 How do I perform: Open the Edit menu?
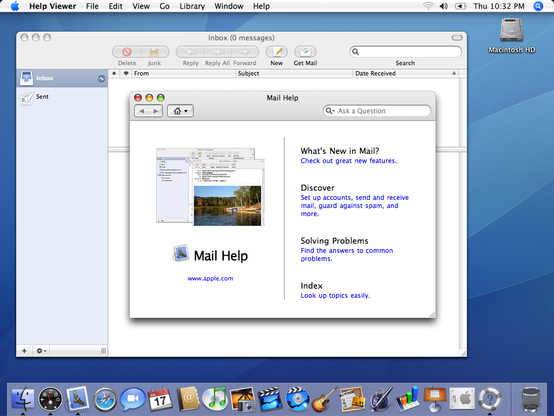pos(116,6)
